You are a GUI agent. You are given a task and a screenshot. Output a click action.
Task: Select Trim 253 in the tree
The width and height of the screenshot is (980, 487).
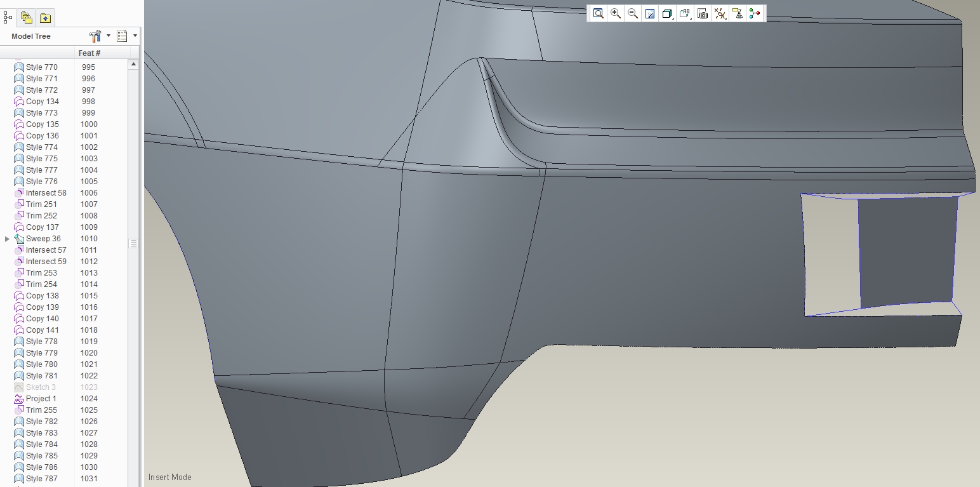pyautogui.click(x=41, y=273)
